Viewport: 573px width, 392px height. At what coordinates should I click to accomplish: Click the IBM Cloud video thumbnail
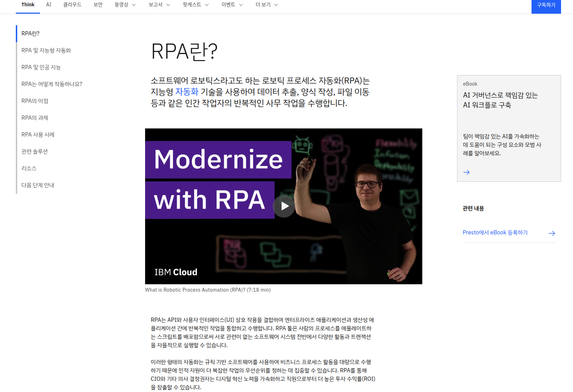click(284, 206)
